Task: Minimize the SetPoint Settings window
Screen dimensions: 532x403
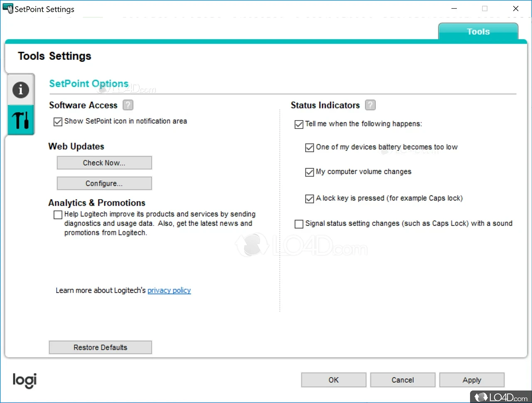Action: (x=454, y=9)
